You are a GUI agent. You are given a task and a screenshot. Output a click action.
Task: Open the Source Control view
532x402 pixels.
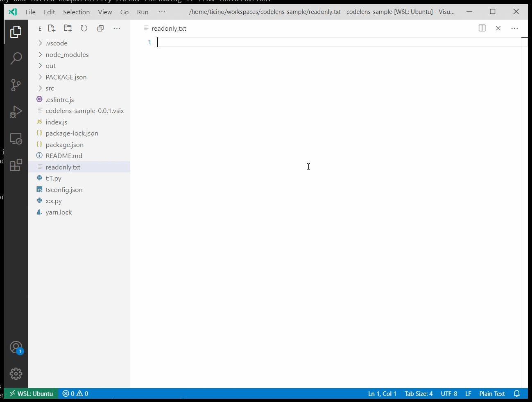point(16,85)
